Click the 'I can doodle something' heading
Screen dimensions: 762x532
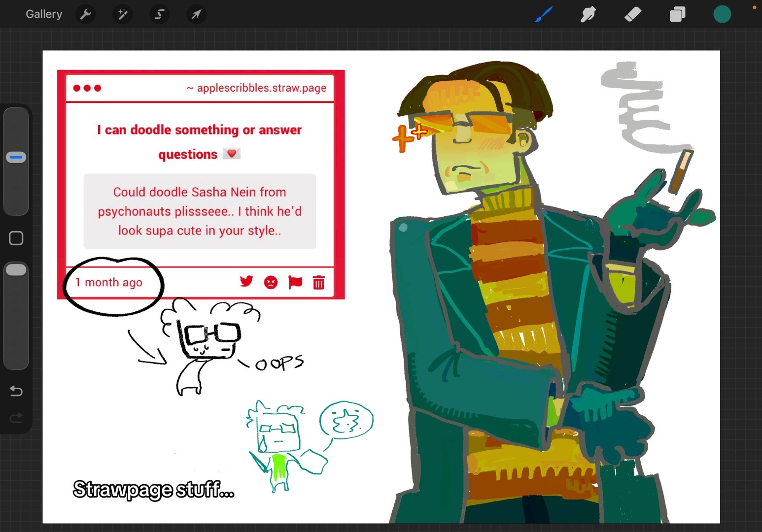(x=199, y=142)
